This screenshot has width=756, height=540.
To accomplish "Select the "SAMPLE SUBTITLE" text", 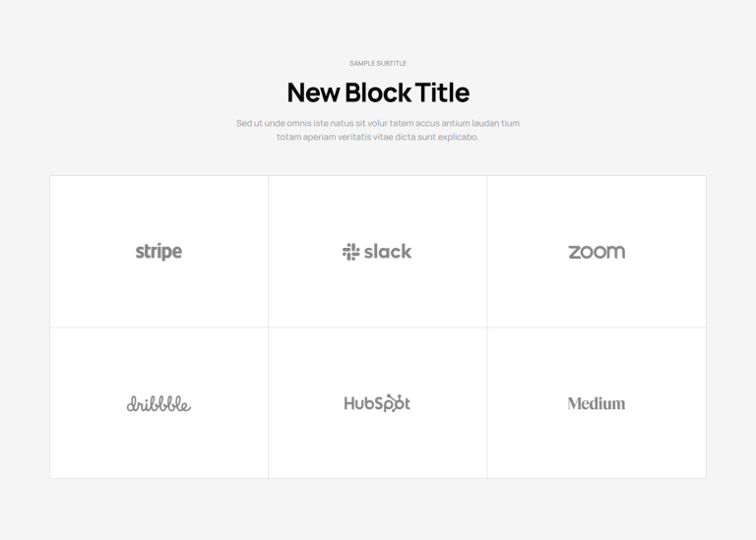I will tap(378, 63).
